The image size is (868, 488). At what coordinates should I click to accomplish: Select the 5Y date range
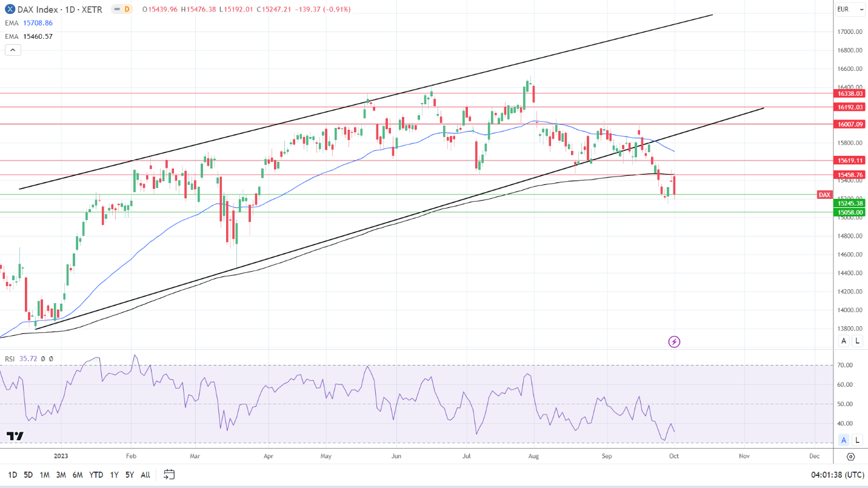coord(130,475)
